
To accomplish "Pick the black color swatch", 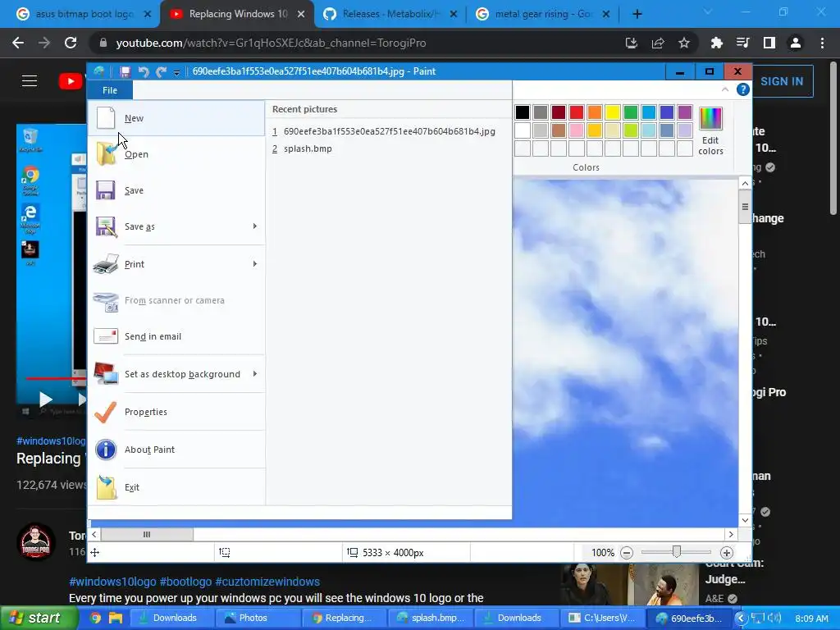I will point(523,112).
